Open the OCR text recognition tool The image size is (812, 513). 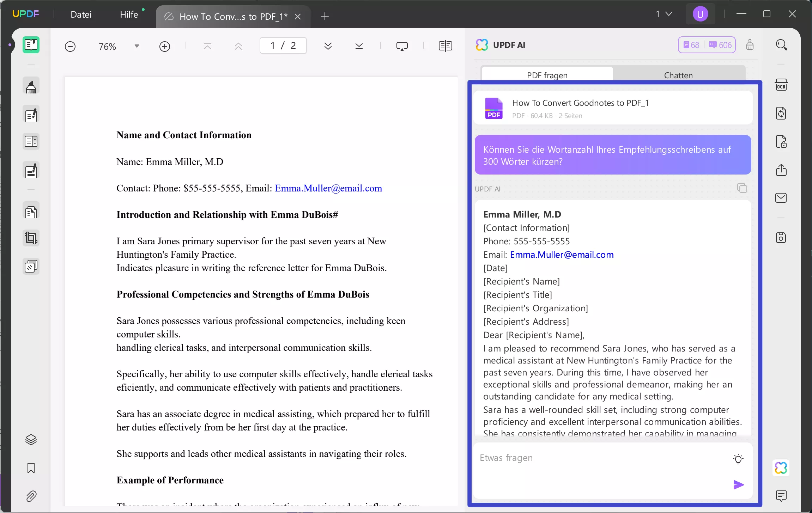781,85
